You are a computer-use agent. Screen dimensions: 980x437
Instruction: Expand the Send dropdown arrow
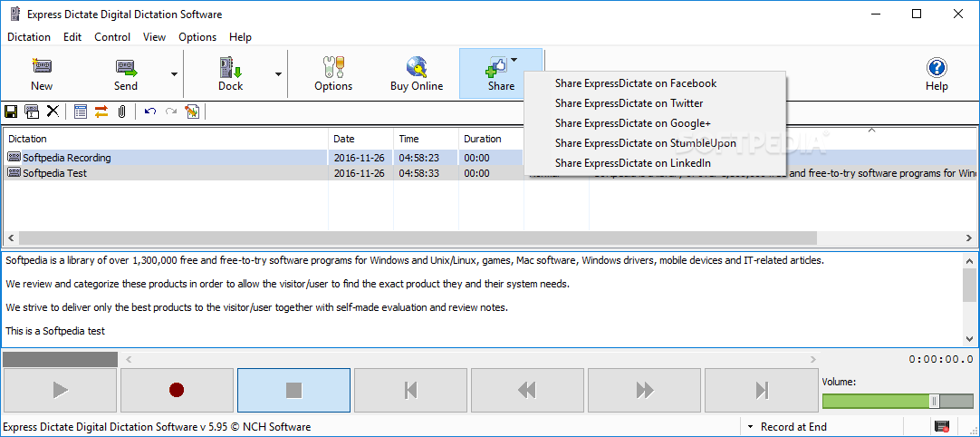(x=174, y=73)
